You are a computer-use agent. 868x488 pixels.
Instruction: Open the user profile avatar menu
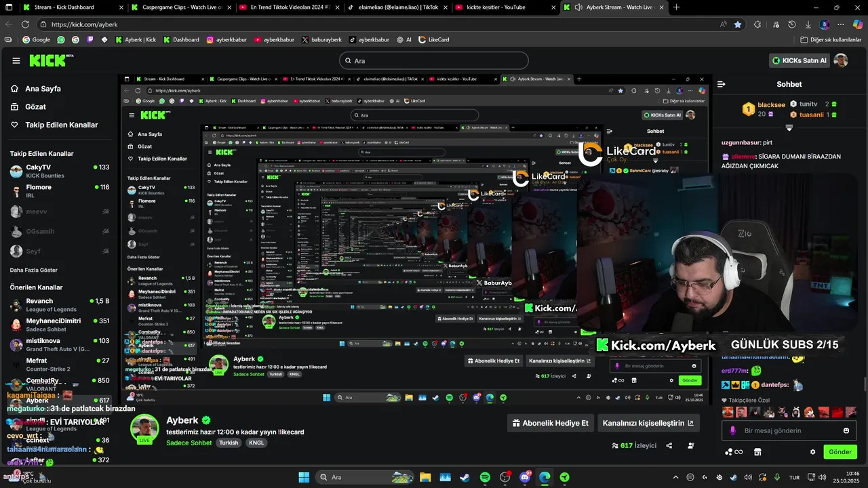pos(841,60)
